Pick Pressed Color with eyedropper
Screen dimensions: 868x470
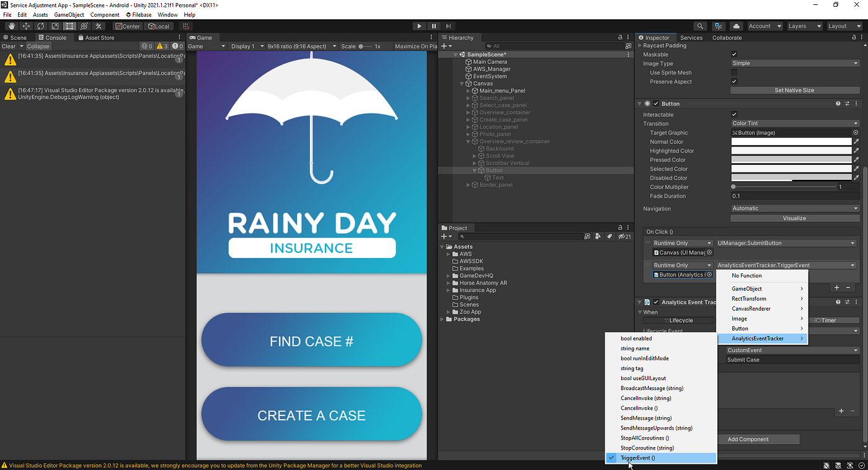[856, 159]
